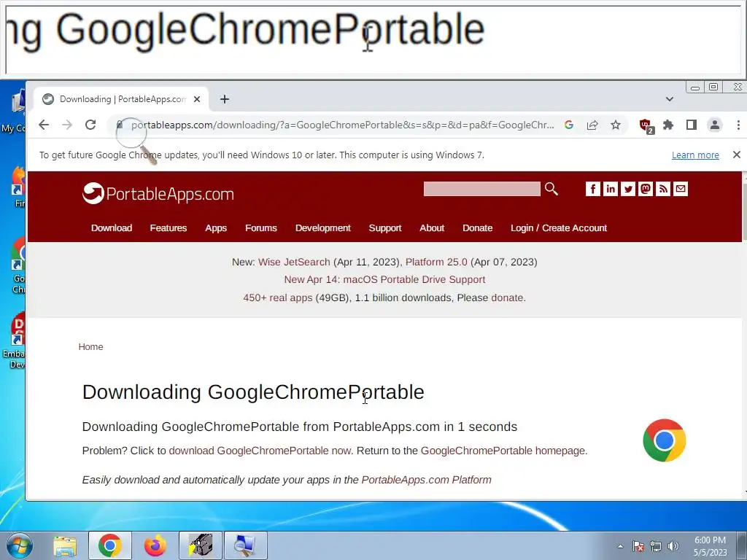Dismiss the Windows 7 update infobar

pos(737,155)
